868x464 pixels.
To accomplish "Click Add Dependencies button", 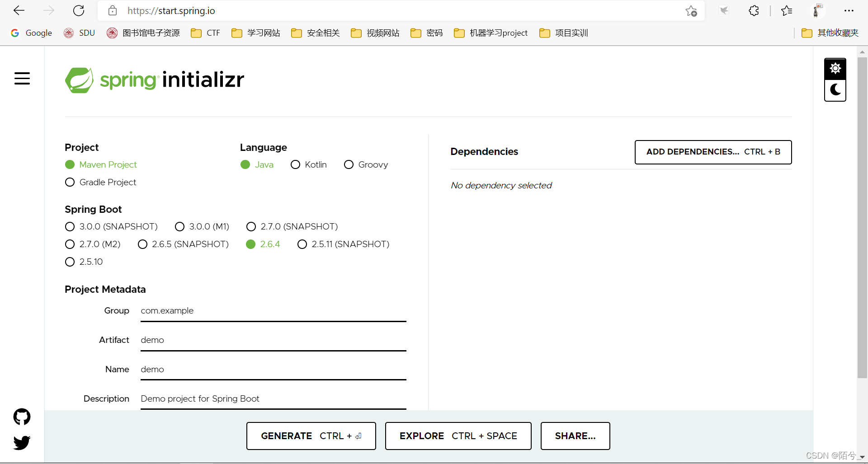I will pyautogui.click(x=713, y=152).
